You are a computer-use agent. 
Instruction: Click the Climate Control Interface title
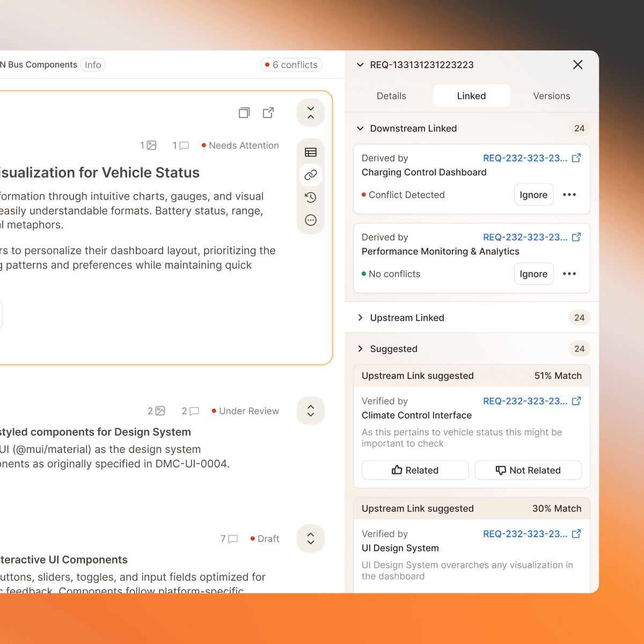click(416, 415)
